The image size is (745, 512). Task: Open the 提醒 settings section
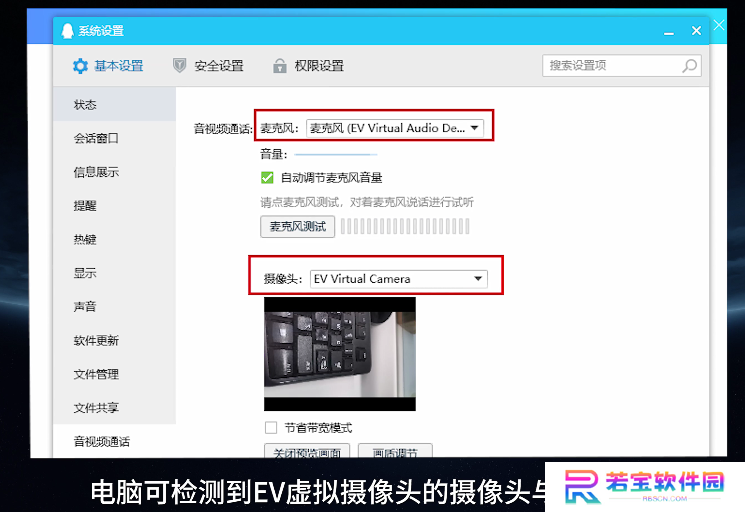[115, 206]
